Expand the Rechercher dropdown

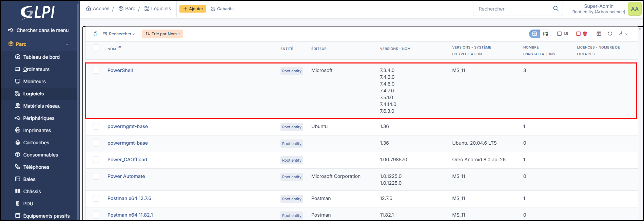click(x=119, y=34)
